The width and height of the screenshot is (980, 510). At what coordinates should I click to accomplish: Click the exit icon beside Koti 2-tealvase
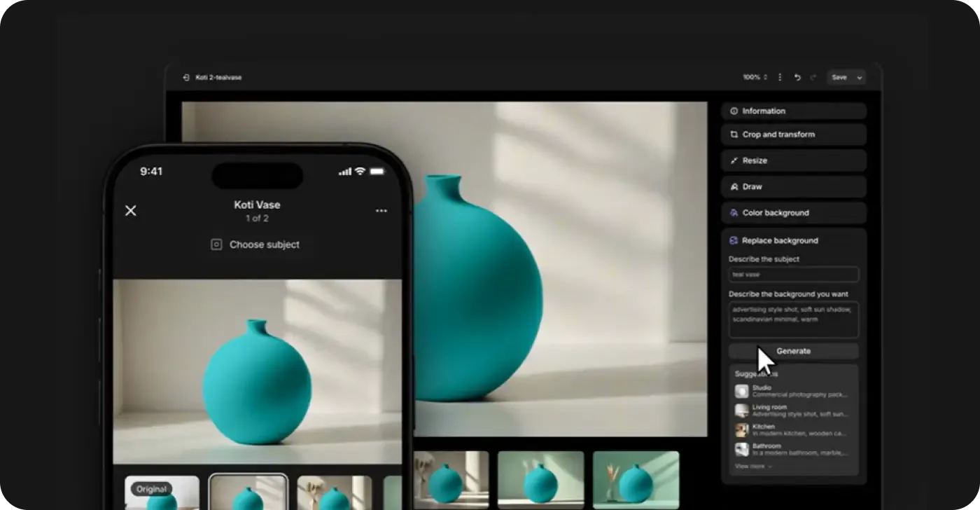(x=186, y=78)
